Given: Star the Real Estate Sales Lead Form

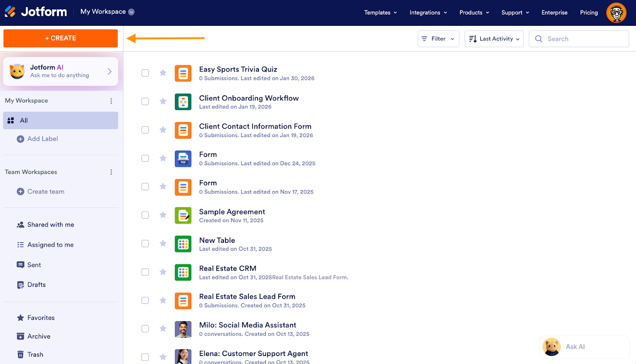Looking at the screenshot, I should 163,300.
